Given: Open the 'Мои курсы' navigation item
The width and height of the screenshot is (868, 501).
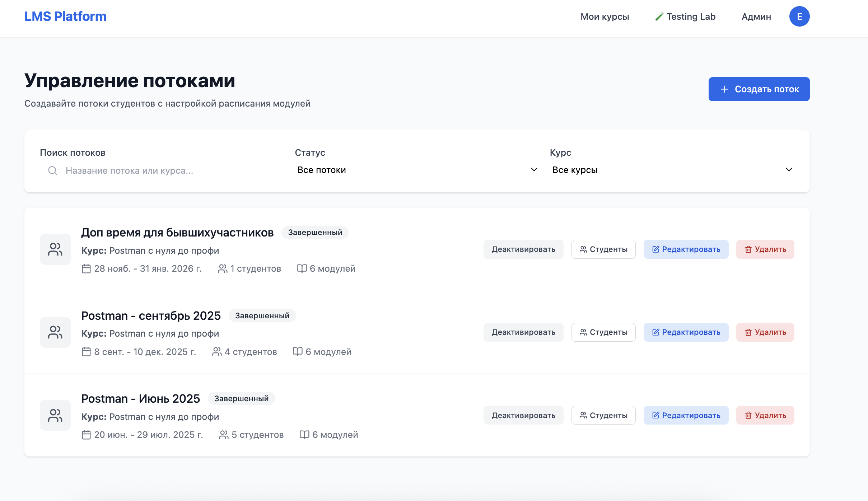Looking at the screenshot, I should tap(605, 17).
